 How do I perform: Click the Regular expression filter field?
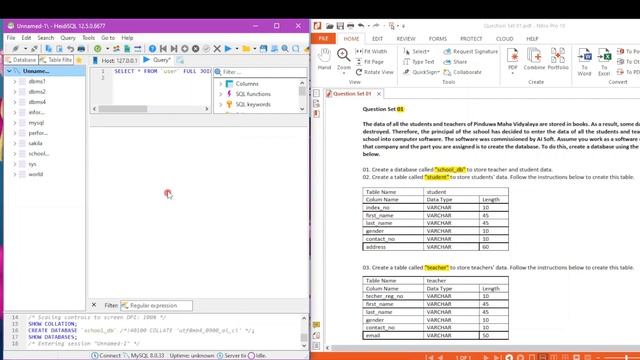pos(156,305)
